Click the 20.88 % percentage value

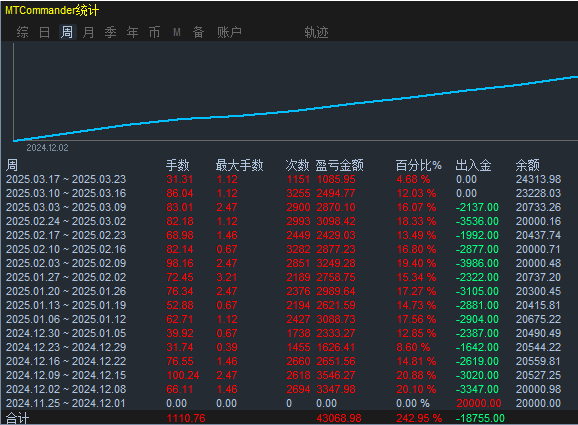[416, 376]
